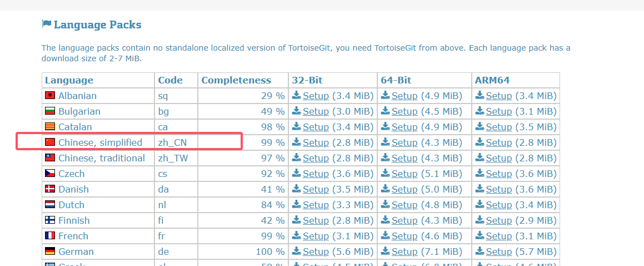Click the Chinese, simplified language name
The image size is (644, 266).
click(100, 142)
